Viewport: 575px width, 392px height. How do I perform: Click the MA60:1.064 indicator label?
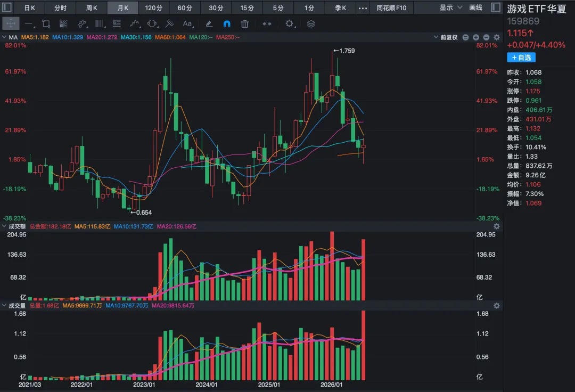(170, 37)
